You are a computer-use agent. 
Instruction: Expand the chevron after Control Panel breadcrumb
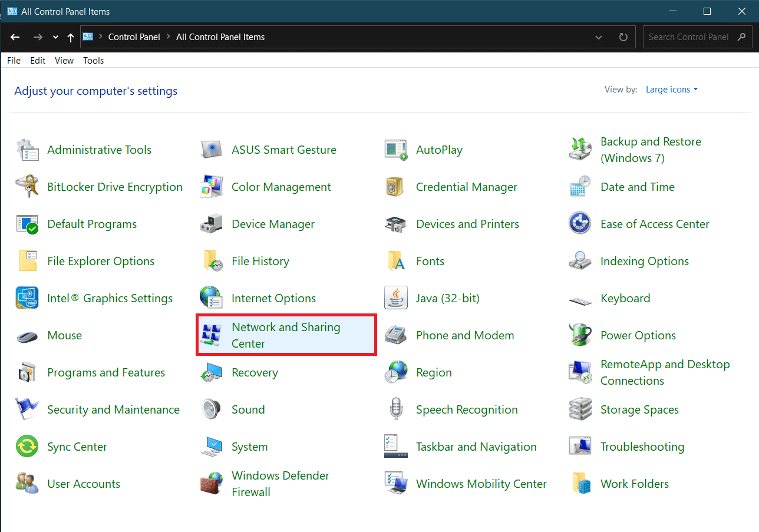pyautogui.click(x=168, y=37)
